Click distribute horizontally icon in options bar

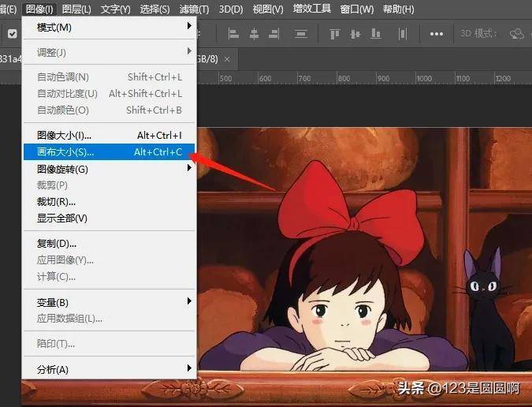(x=403, y=34)
